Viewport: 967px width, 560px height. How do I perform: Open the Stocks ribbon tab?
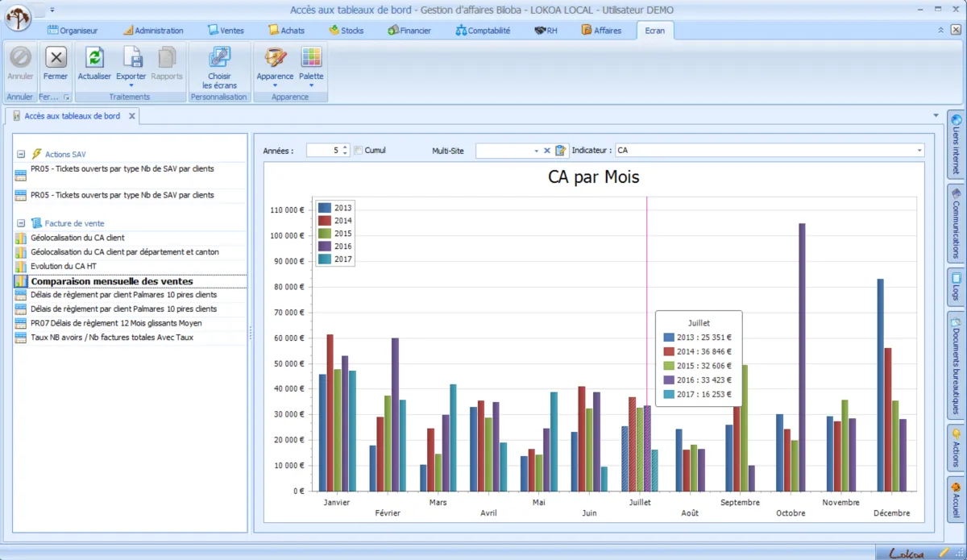click(347, 31)
